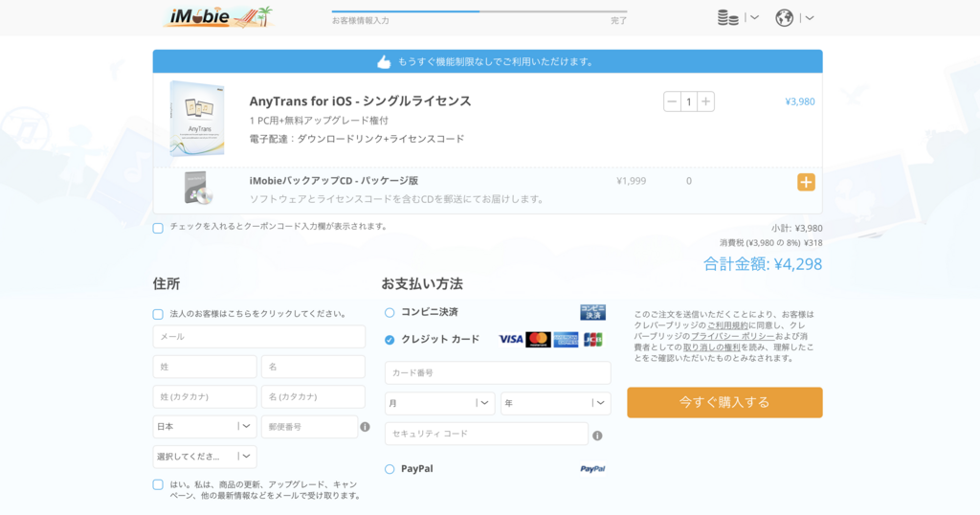Click the お客様情報入力 progress step
The image size is (980, 515).
click(361, 21)
